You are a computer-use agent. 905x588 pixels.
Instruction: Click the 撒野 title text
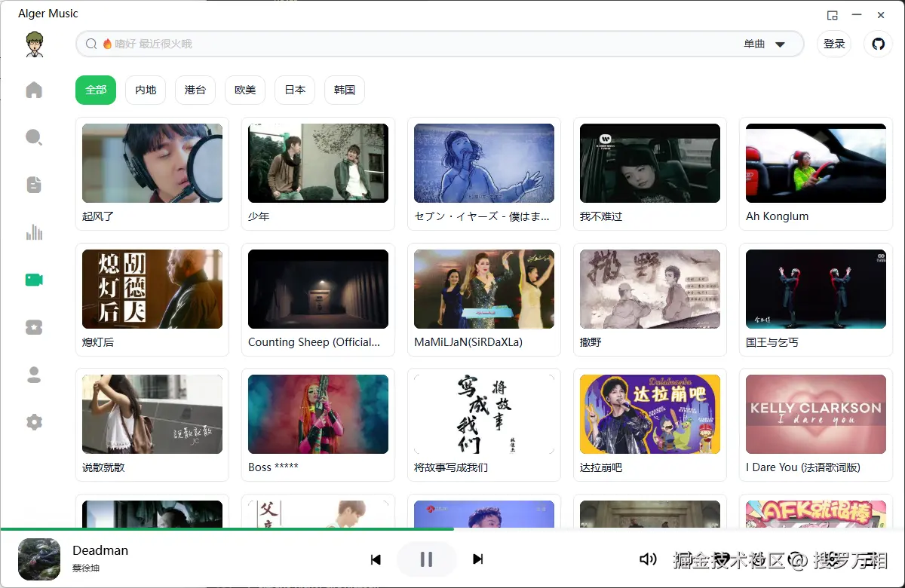[x=591, y=341]
